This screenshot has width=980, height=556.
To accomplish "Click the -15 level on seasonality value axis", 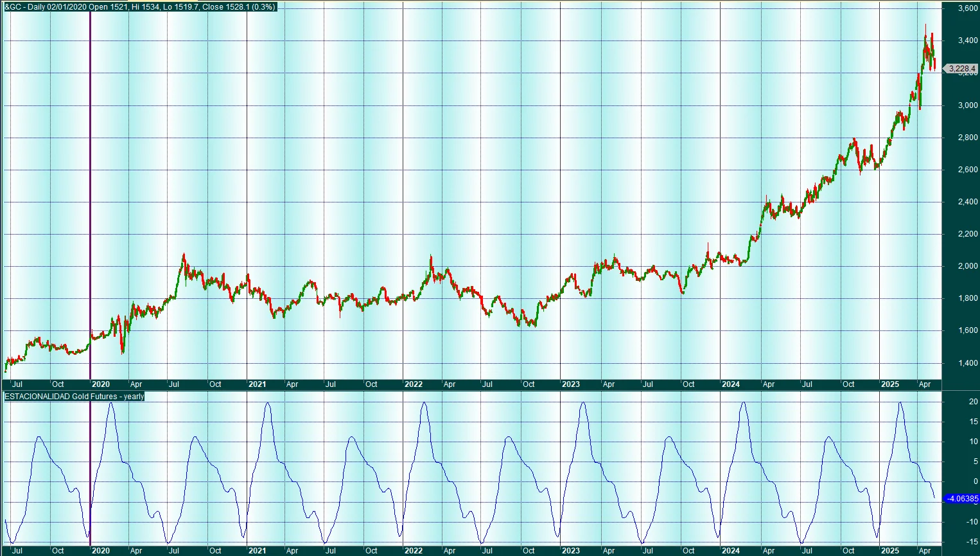I will click(972, 542).
